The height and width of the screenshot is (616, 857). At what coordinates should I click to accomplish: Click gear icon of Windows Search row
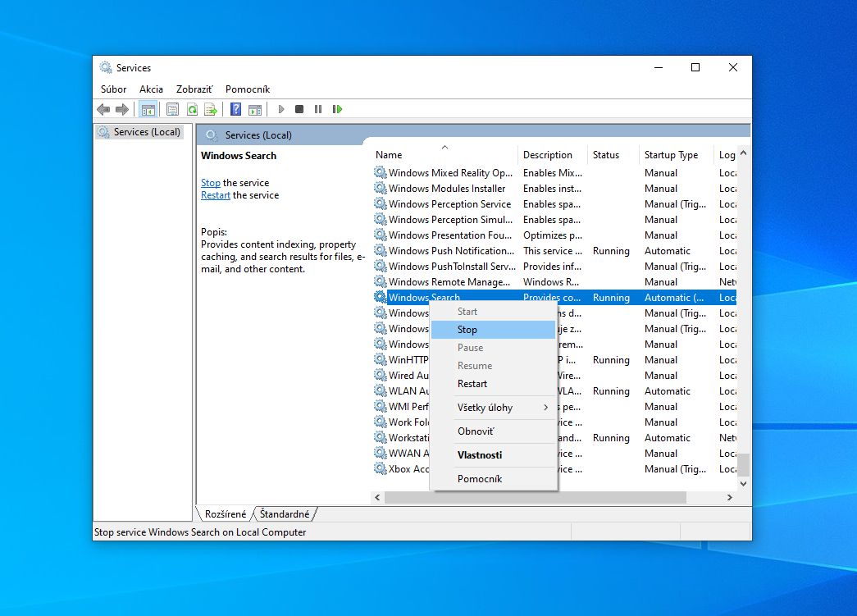(381, 298)
